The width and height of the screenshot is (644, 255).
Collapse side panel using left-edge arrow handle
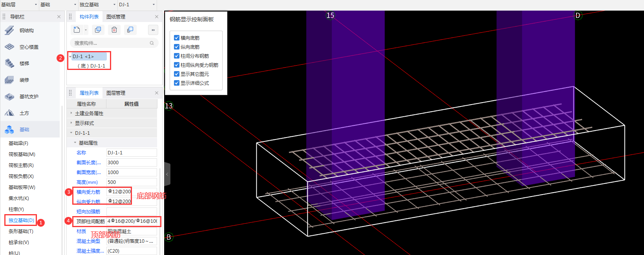(x=167, y=174)
